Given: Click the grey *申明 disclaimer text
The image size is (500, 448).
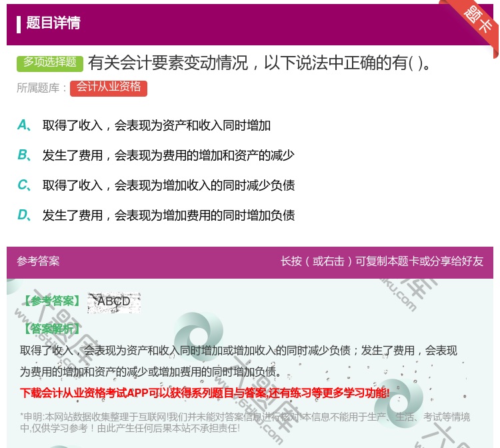Looking at the screenshot, I should pos(245,423).
